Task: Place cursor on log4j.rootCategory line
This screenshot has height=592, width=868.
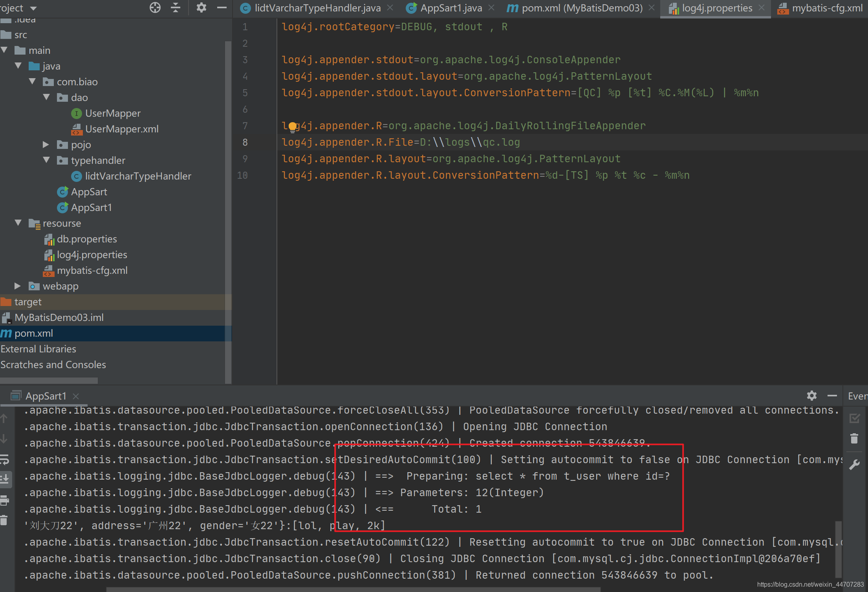Action: pos(394,27)
